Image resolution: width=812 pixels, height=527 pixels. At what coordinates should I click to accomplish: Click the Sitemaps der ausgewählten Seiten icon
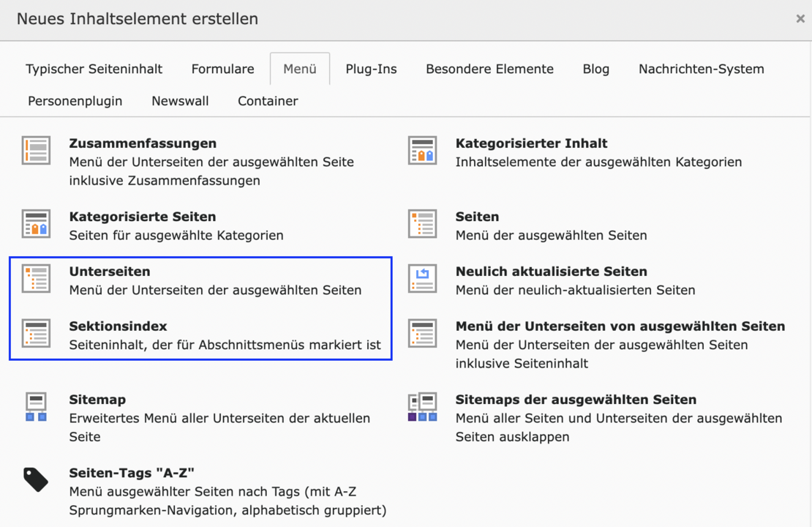pos(422,407)
